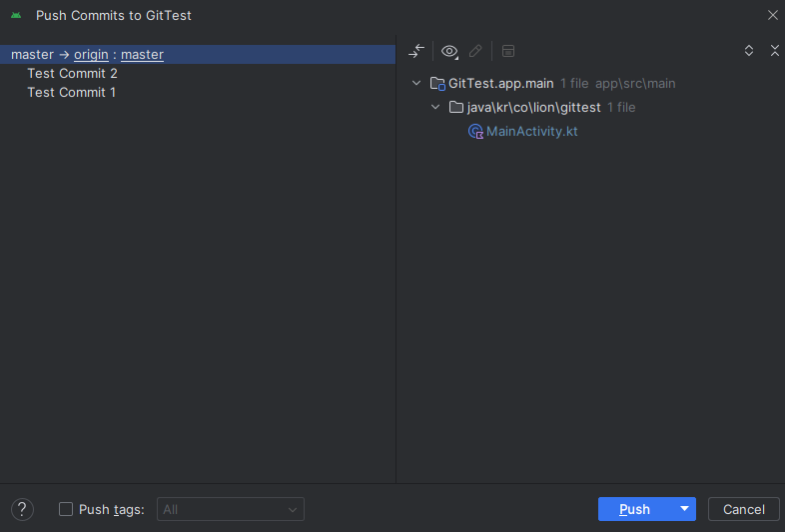
Task: Click the Android Studio logo icon
Action: (x=16, y=16)
